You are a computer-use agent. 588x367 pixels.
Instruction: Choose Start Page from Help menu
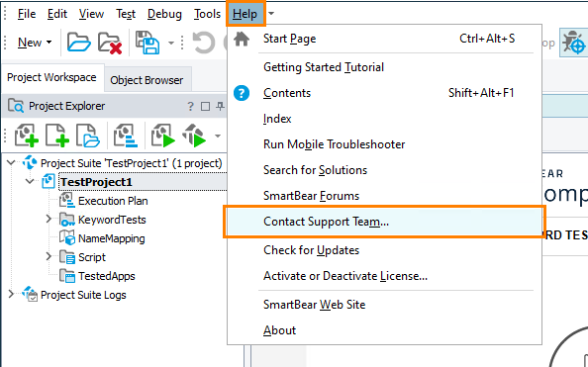tap(384, 39)
